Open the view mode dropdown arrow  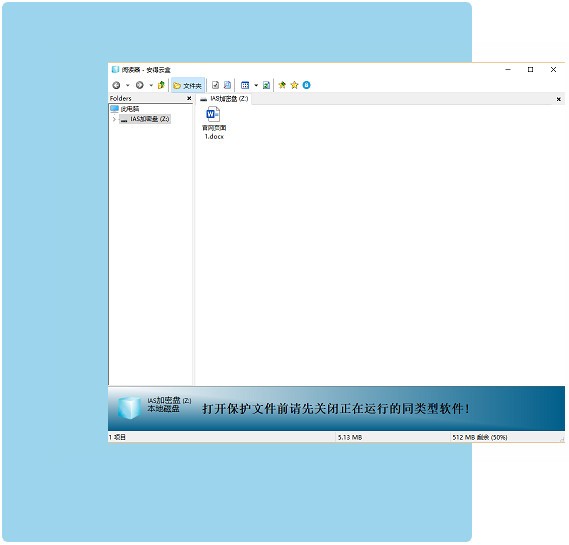tap(256, 86)
